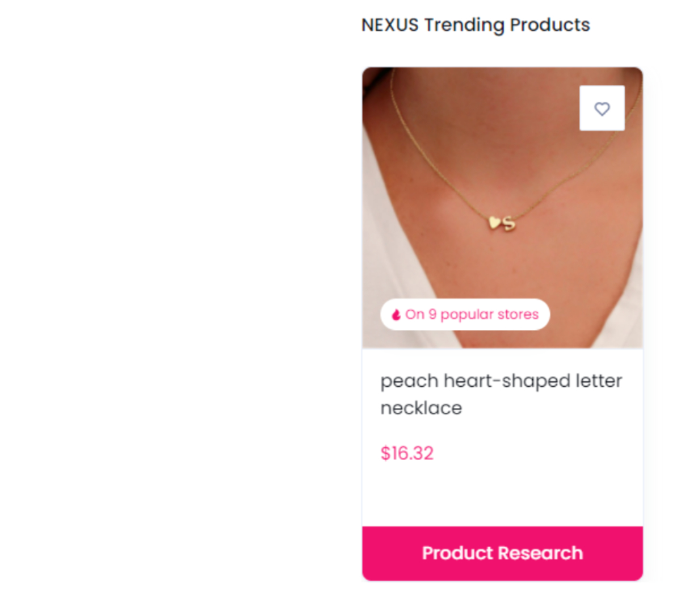Click the blank card area below the price
Image resolution: width=681 pixels, height=616 pixels.
pos(502,494)
